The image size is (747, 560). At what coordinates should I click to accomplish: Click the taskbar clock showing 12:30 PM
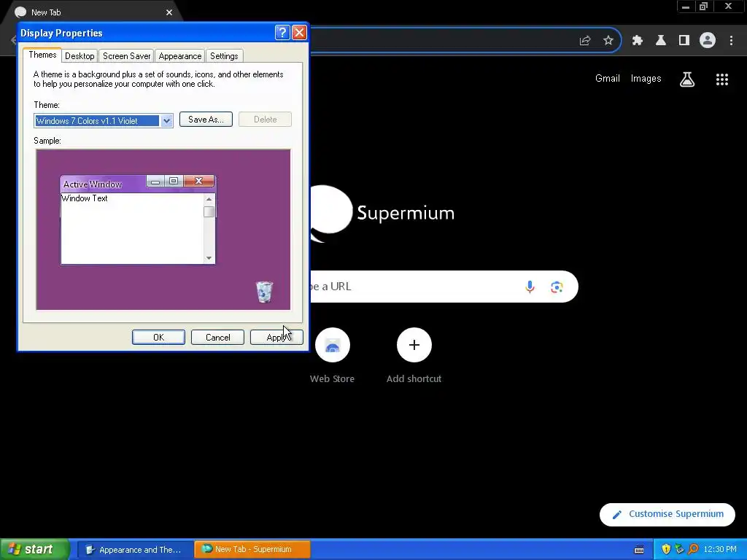(x=720, y=550)
